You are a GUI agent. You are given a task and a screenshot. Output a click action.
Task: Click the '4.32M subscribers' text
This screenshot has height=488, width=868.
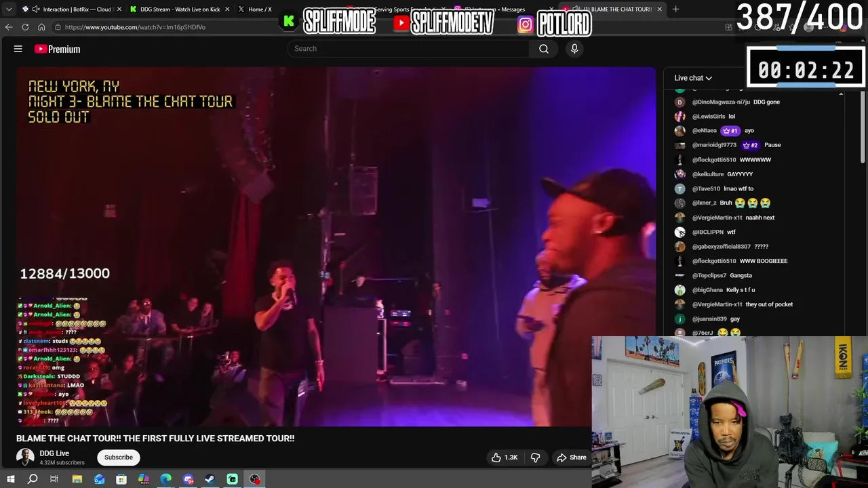[62, 463]
